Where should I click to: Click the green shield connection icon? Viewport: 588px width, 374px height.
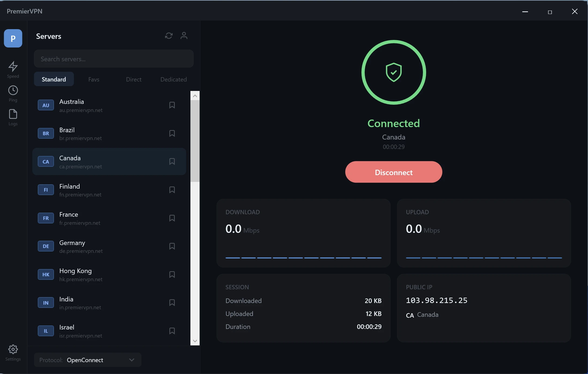point(393,72)
